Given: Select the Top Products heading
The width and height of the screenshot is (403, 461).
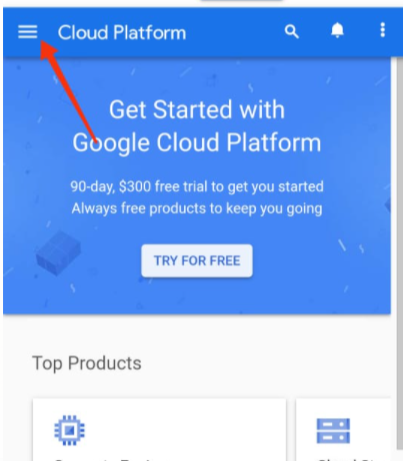Looking at the screenshot, I should point(87,363).
